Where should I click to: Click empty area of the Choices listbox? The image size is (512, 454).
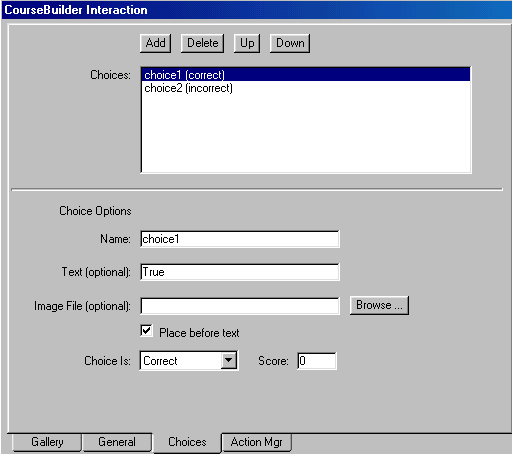tap(306, 133)
